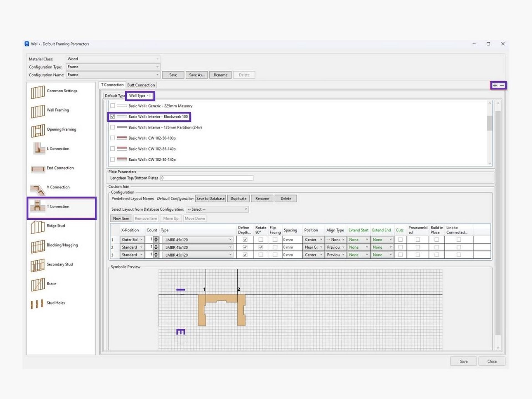
Task: Click the Close button at bottom
Action: click(492, 361)
